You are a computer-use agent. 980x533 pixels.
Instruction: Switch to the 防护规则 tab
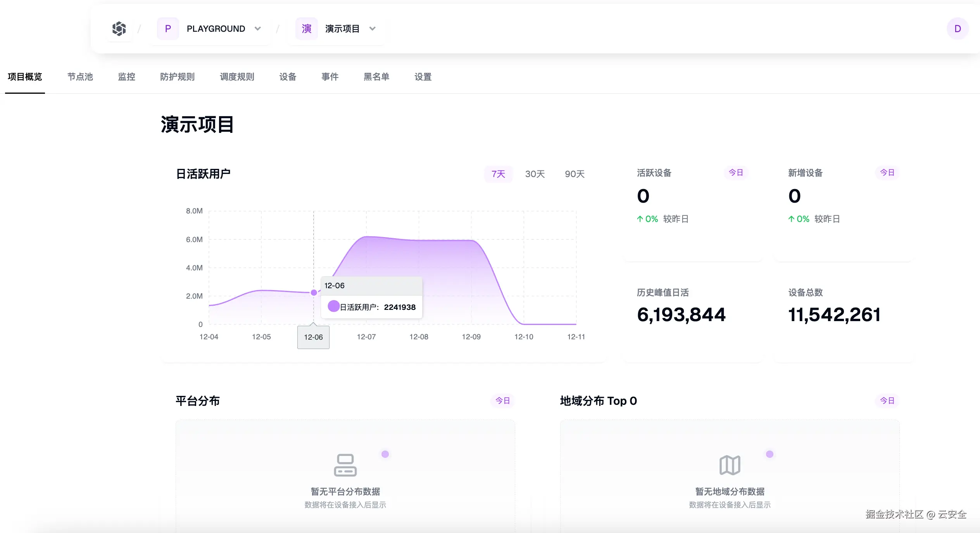pos(177,77)
